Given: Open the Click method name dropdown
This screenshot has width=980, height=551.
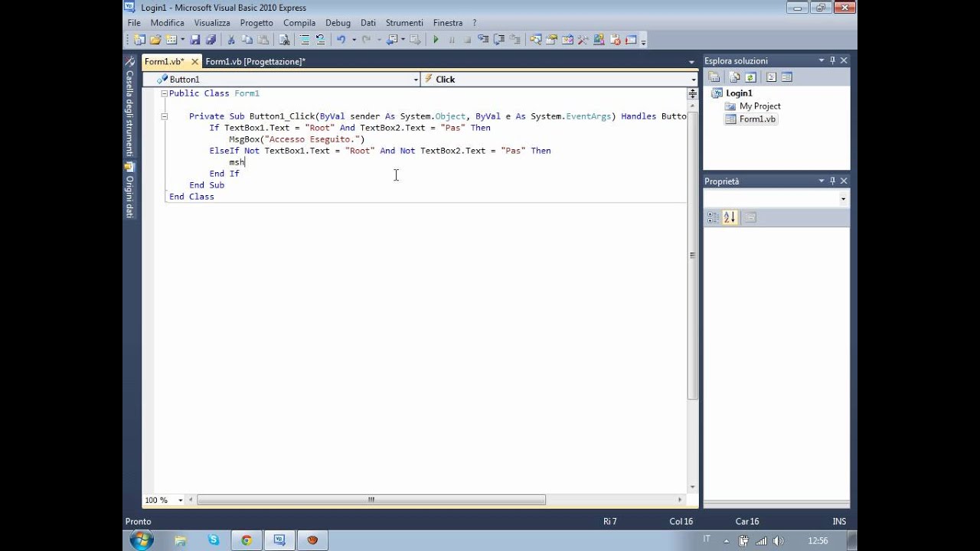Looking at the screenshot, I should pos(694,80).
